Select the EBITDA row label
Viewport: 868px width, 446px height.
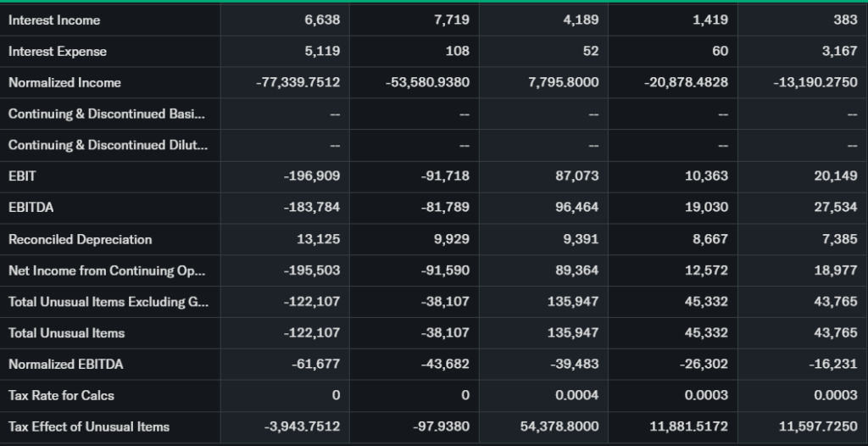(x=31, y=208)
